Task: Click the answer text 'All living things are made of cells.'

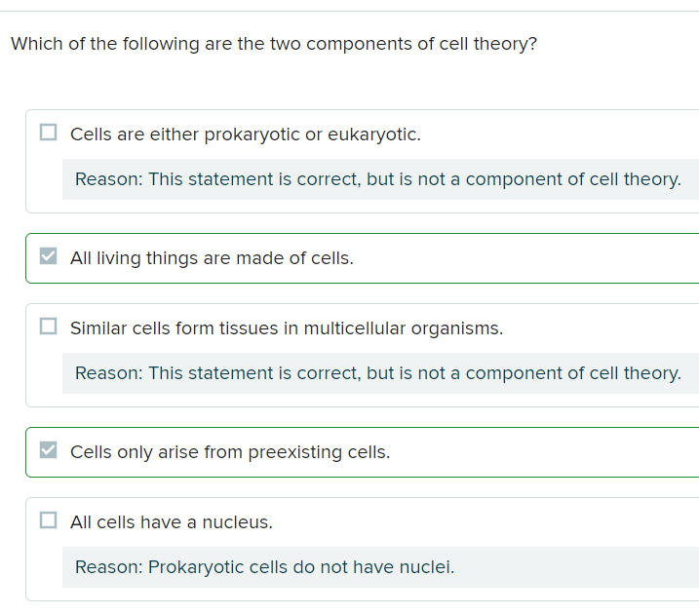Action: pyautogui.click(x=212, y=259)
